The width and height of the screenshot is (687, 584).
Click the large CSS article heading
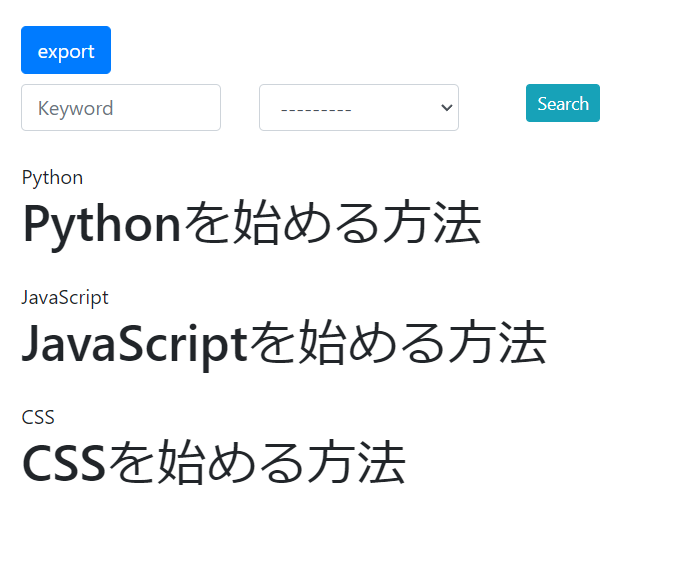(x=214, y=463)
